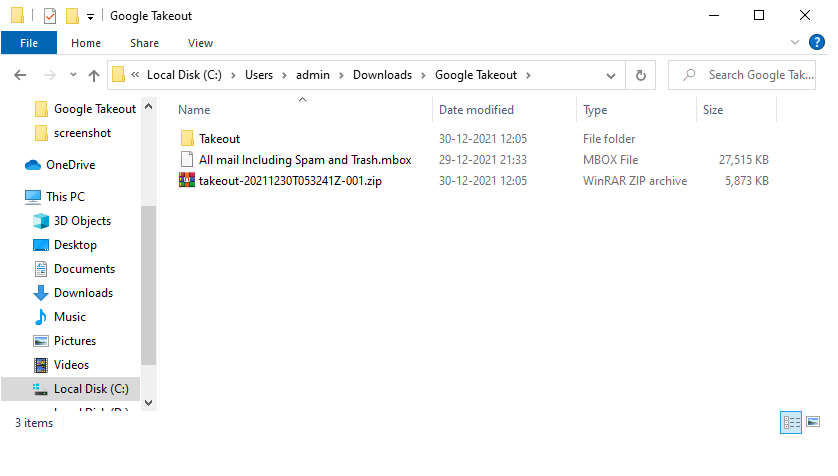Select takeout-20211230T053241Z-001.zip file name
The height and width of the screenshot is (476, 838).
point(290,181)
